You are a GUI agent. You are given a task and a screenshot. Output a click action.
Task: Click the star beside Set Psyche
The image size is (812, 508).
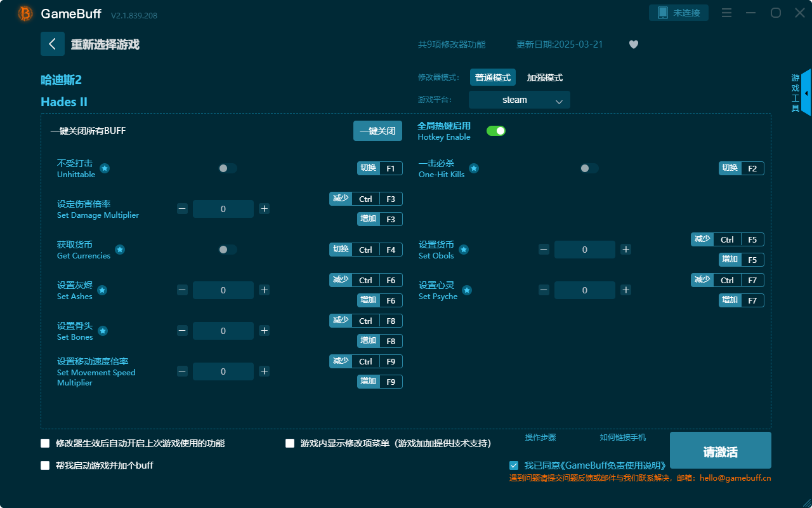(466, 290)
